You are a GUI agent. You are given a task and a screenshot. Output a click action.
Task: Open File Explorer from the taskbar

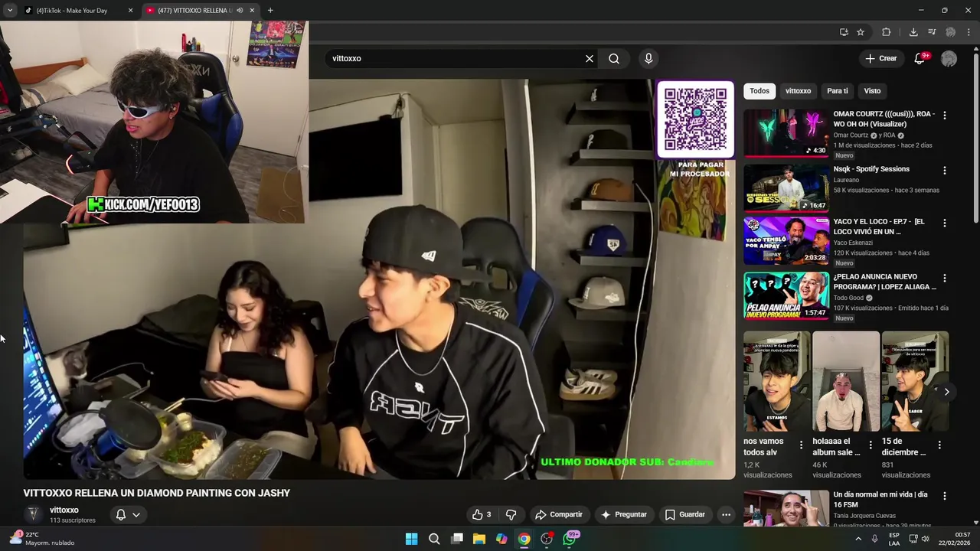479,539
